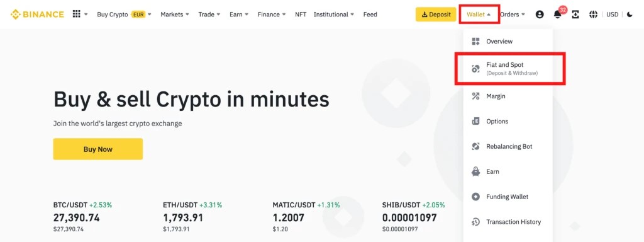The width and height of the screenshot is (644, 242).
Task: Click the text Join the world's largest crypto exchange
Action: [118, 123]
